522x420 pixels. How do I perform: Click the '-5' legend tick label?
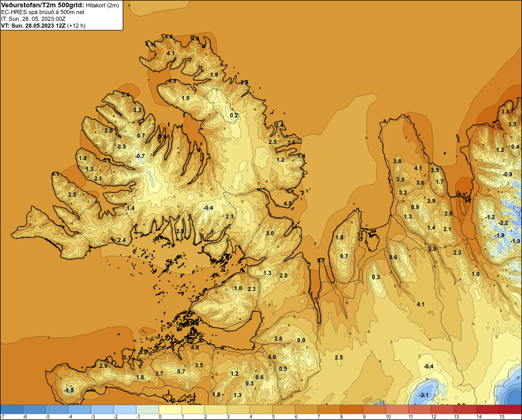[x=48, y=417]
